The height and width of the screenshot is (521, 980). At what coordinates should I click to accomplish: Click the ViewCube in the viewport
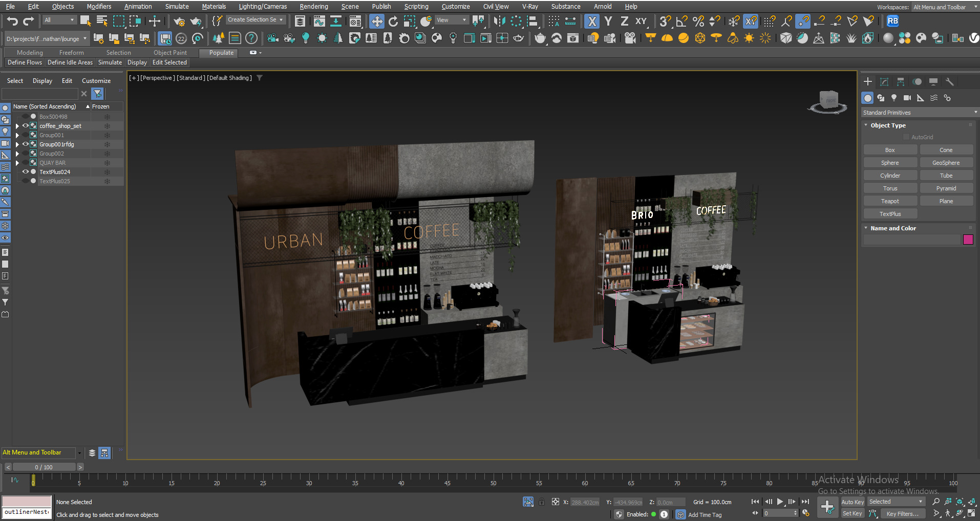tap(828, 101)
